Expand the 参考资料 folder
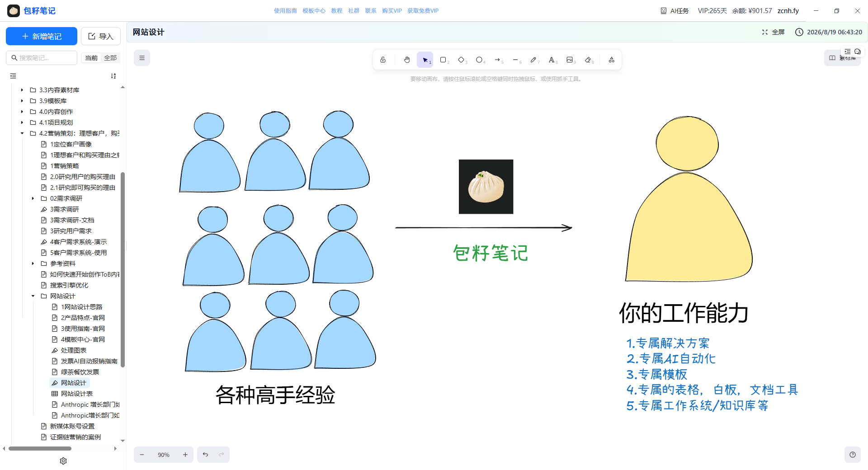The width and height of the screenshot is (868, 470). pyautogui.click(x=33, y=263)
